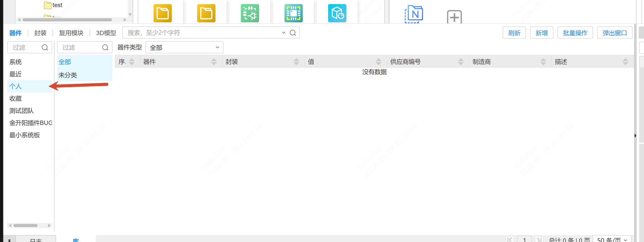The width and height of the screenshot is (644, 242).
Task: Select the test folder name in tree
Action: pyautogui.click(x=57, y=5)
